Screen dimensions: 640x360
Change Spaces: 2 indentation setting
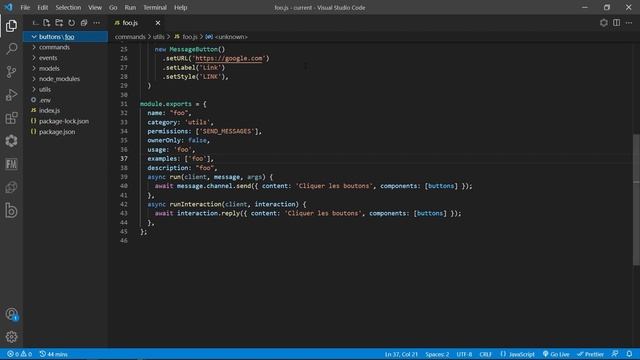pyautogui.click(x=437, y=354)
